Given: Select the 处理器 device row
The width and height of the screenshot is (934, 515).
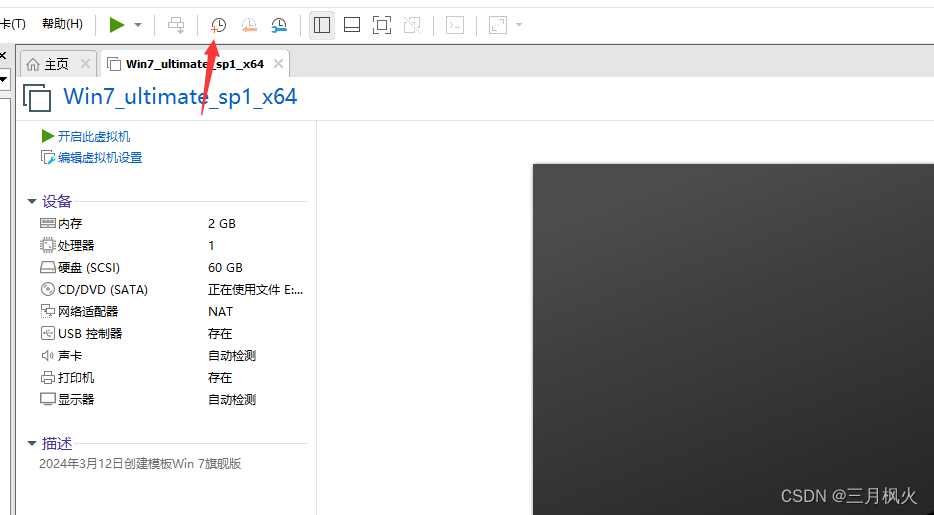Looking at the screenshot, I should pos(173,245).
